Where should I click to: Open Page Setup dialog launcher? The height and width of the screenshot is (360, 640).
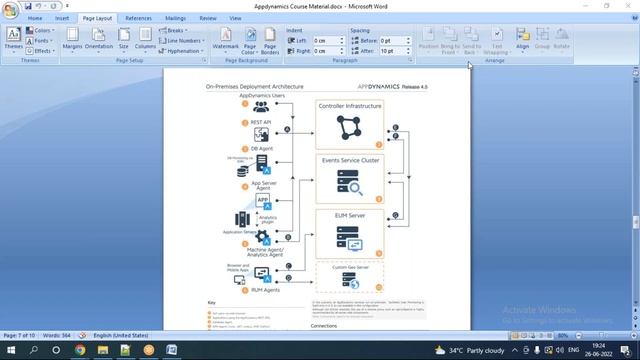click(x=204, y=60)
